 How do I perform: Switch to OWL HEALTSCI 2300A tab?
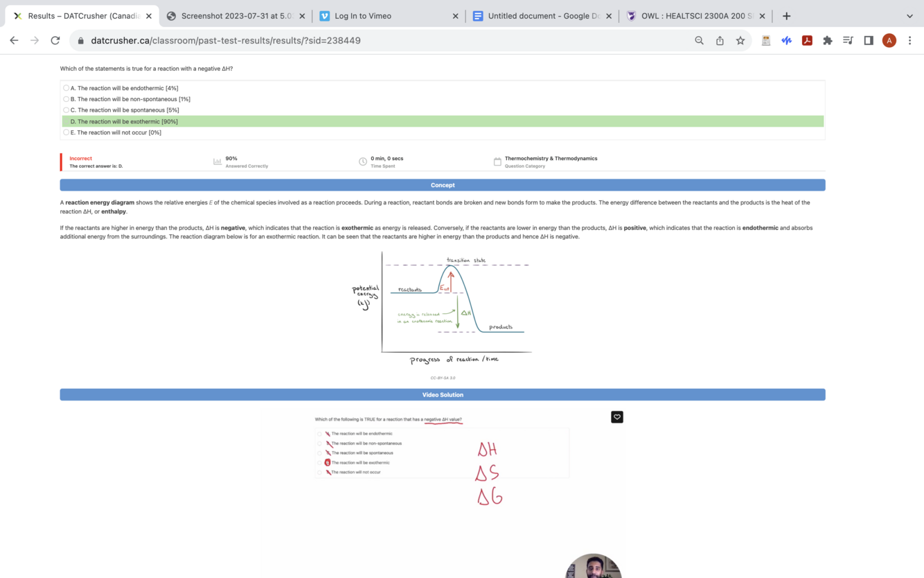pos(695,16)
